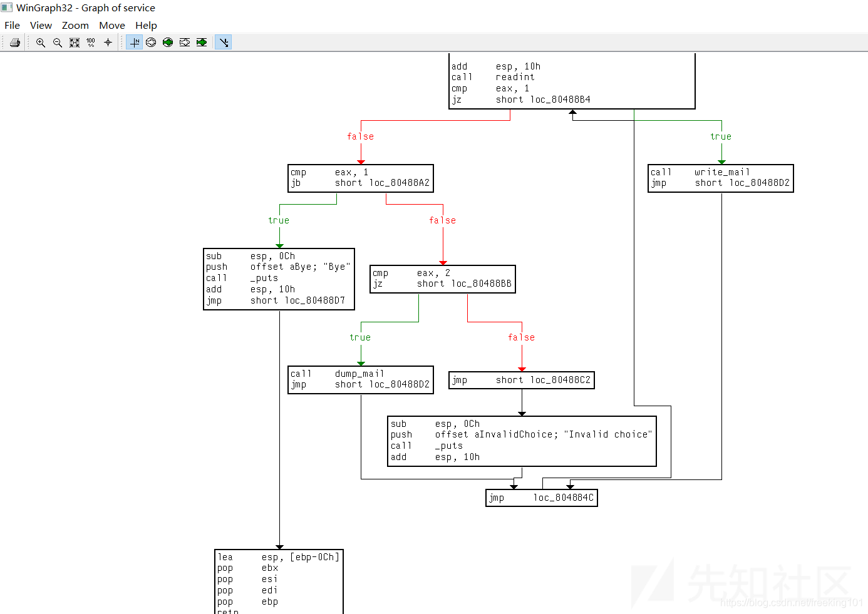This screenshot has height=614, width=868.
Task: Click the 'true' label above write_mail node
Action: (721, 136)
